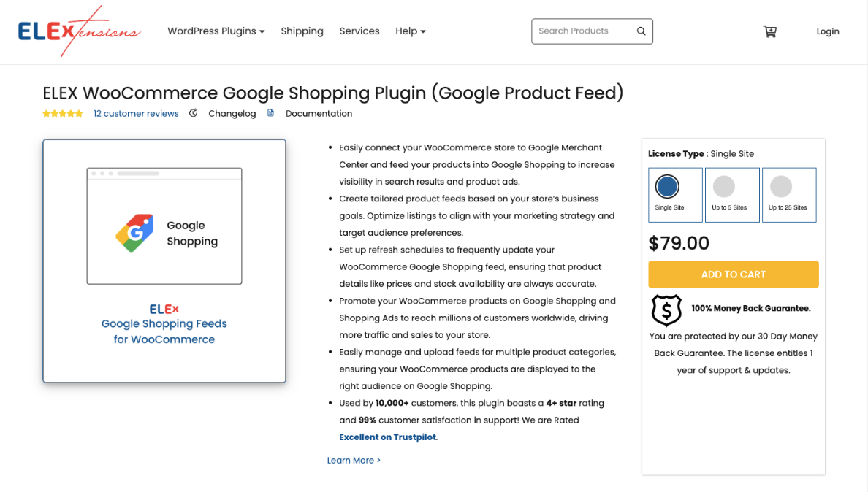Click the ADD TO CART button
This screenshot has width=868, height=492.
click(x=733, y=274)
